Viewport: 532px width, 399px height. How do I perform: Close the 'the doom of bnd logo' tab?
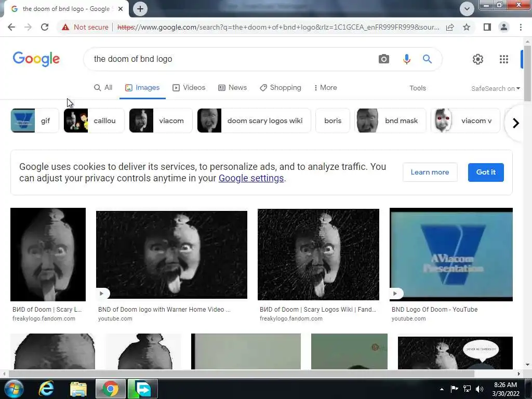121,9
